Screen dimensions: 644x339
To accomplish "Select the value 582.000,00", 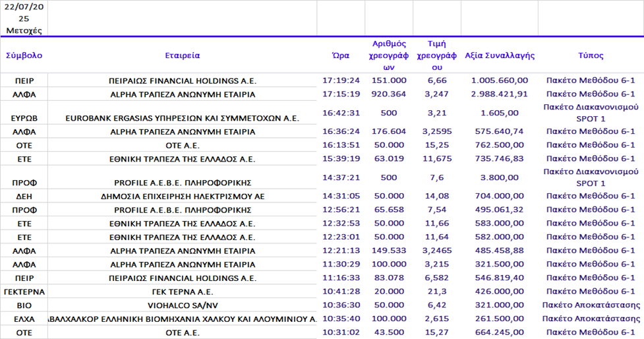I will [500, 237].
